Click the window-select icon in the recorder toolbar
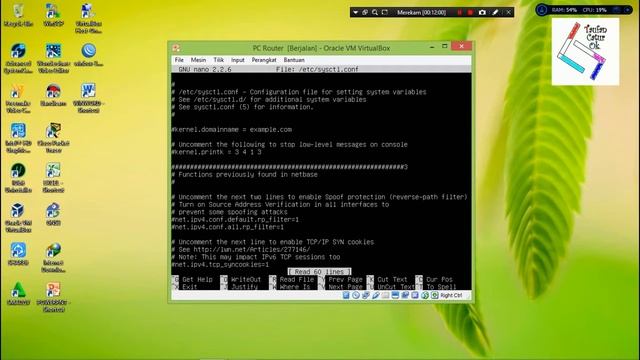 coord(365,12)
